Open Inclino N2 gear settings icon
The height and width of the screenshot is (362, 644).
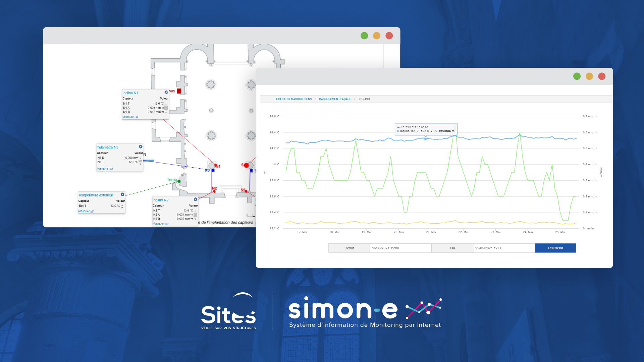(196, 199)
